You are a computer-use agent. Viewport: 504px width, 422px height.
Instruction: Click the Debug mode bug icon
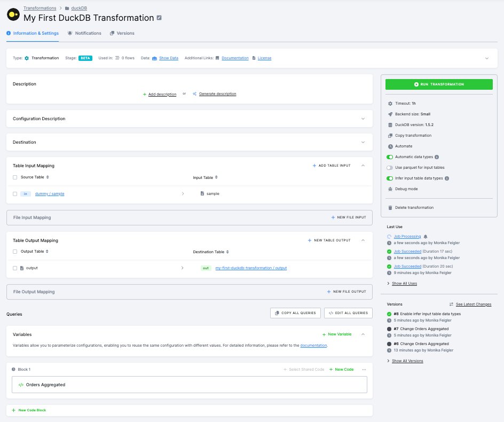pos(390,189)
